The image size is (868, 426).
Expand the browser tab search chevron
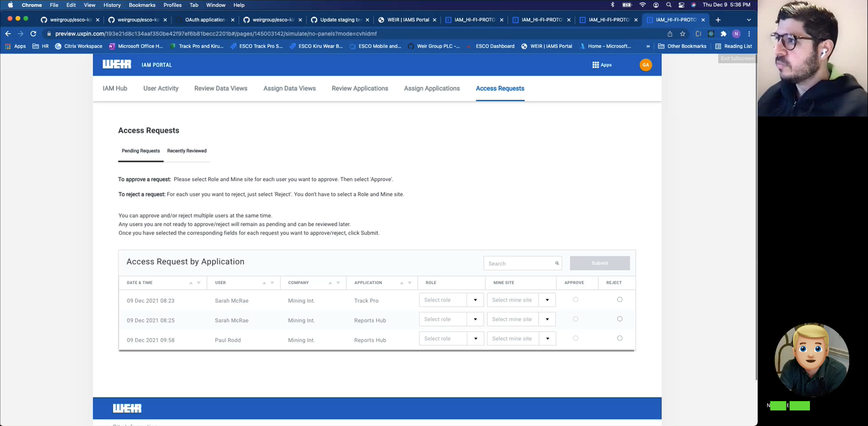[x=749, y=20]
